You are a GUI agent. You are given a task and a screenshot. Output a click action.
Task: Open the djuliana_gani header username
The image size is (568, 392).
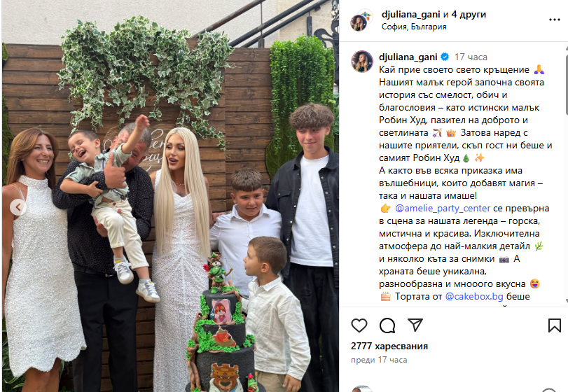tap(411, 15)
